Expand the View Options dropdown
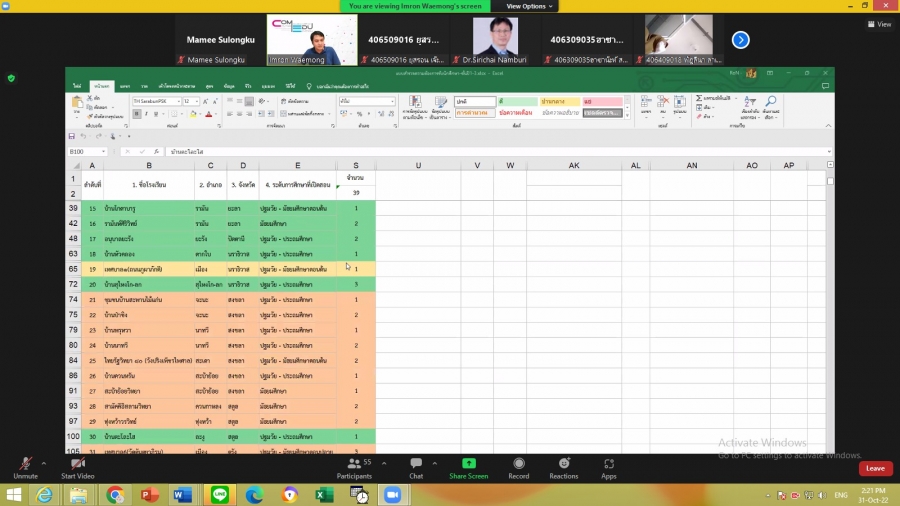900x506 pixels. pos(530,6)
